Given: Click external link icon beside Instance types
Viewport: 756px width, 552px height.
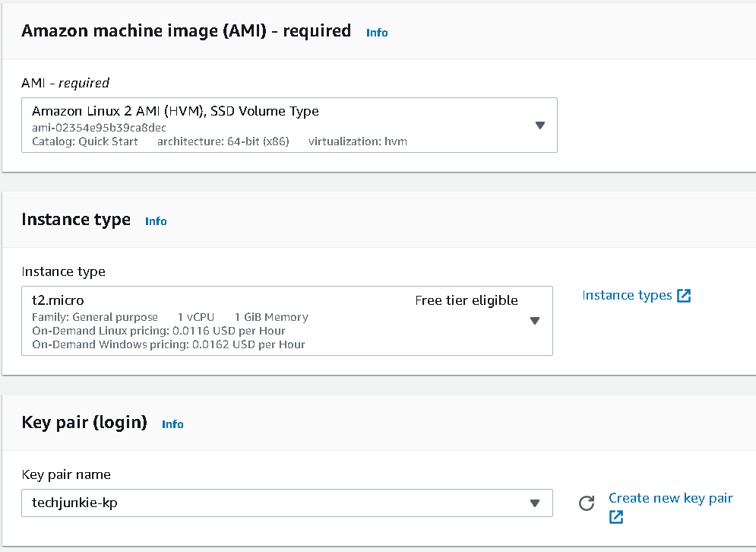Looking at the screenshot, I should pyautogui.click(x=684, y=296).
